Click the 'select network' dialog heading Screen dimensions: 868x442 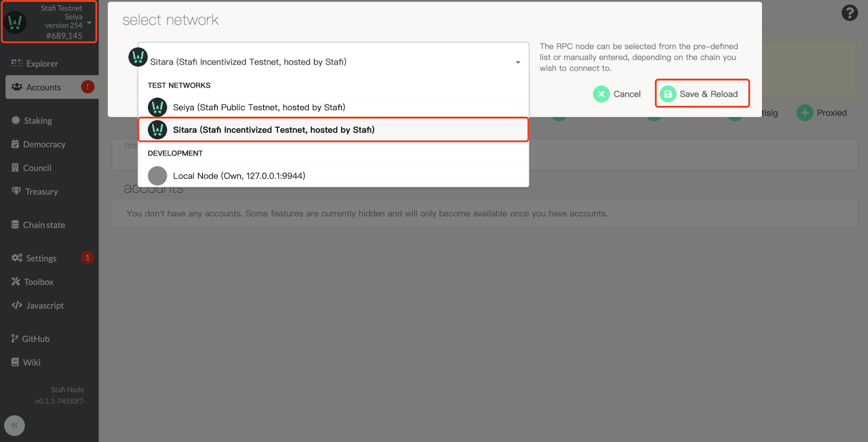170,20
